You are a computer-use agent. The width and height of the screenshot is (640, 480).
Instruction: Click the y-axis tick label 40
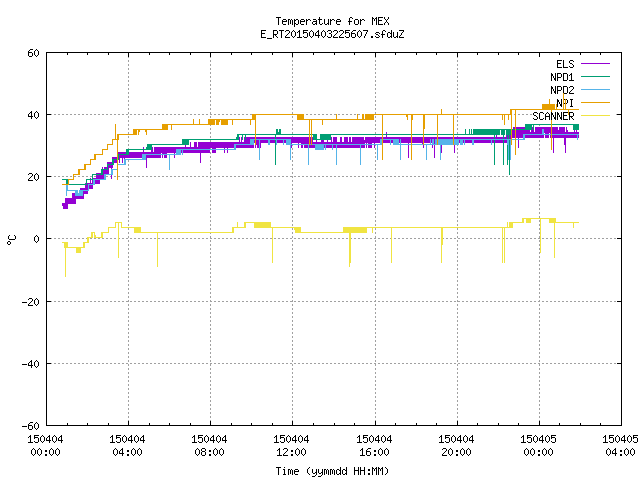click(x=33, y=115)
